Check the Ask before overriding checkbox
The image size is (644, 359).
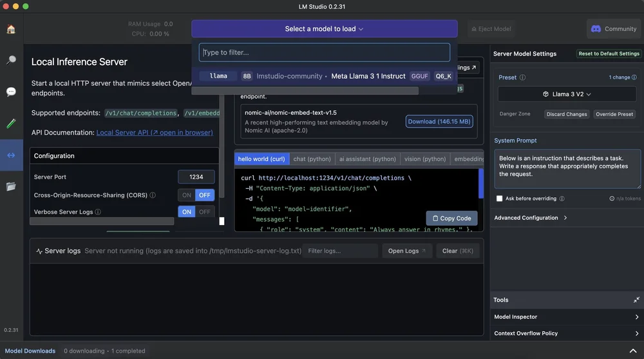(x=500, y=199)
